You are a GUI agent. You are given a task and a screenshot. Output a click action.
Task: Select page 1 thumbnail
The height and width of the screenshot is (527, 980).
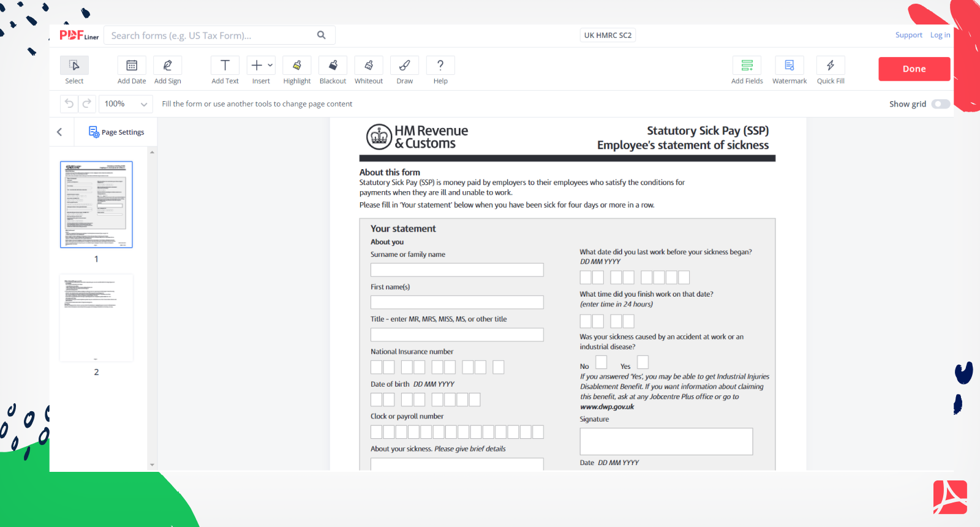click(x=96, y=205)
